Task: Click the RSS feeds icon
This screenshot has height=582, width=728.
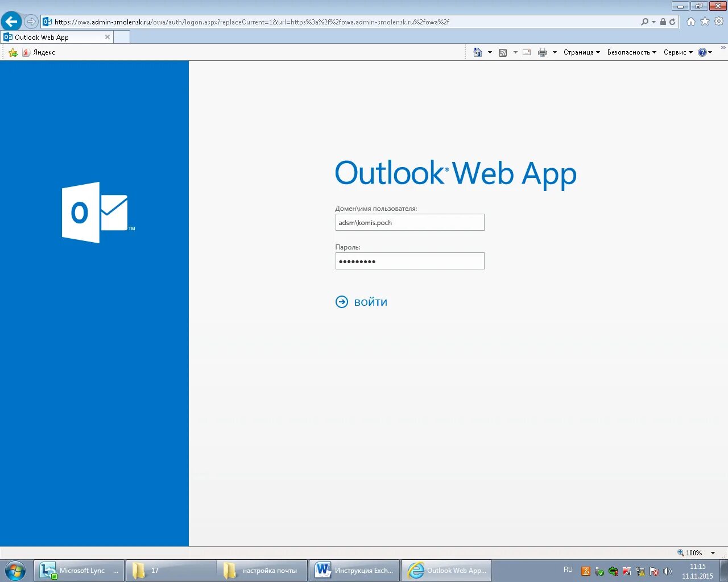Action: click(503, 52)
